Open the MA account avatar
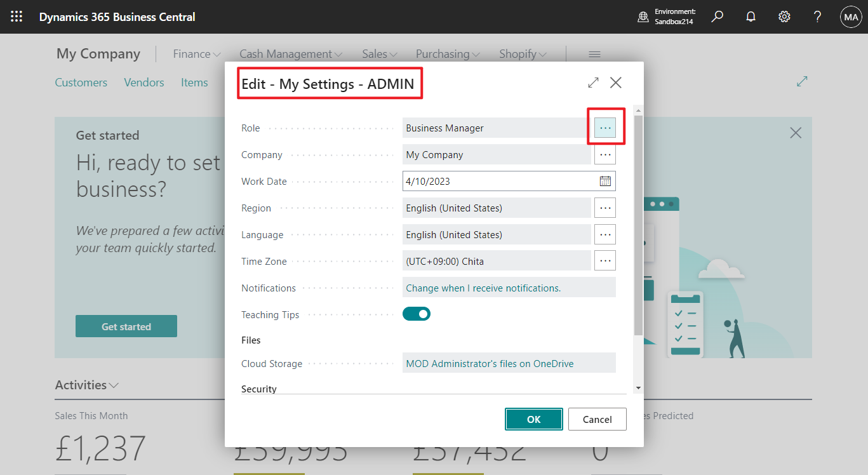The width and height of the screenshot is (868, 475). (x=851, y=17)
